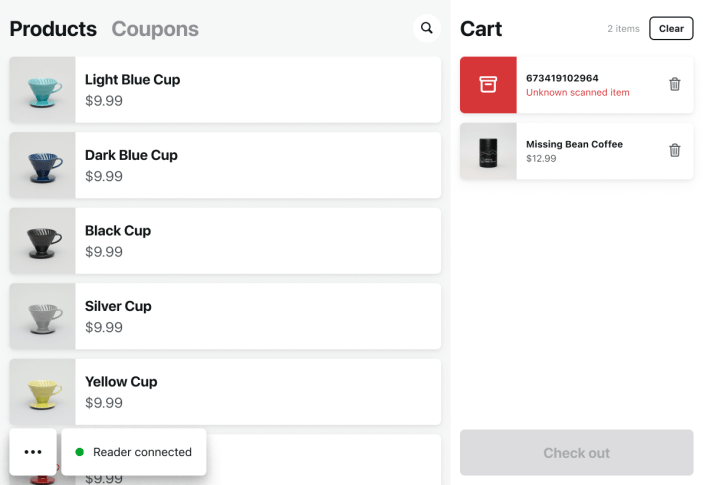Switch to the Coupons tab

[x=155, y=29]
